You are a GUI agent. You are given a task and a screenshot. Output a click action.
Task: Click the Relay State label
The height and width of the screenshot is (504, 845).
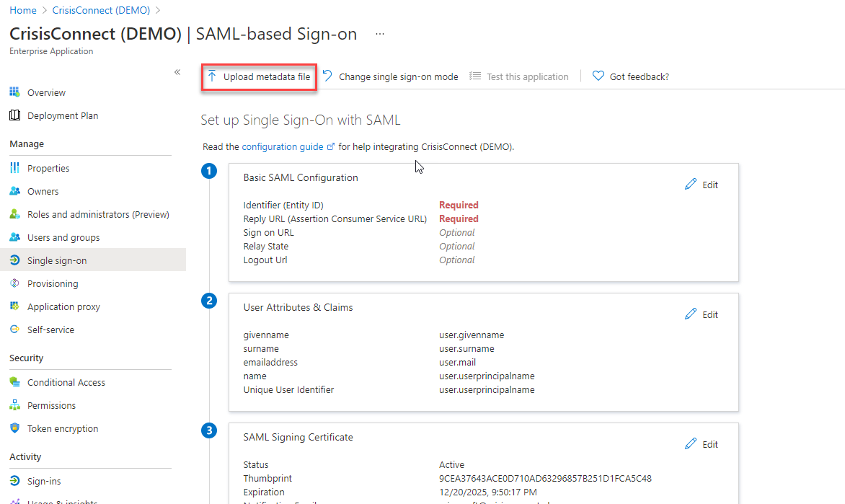[265, 247]
